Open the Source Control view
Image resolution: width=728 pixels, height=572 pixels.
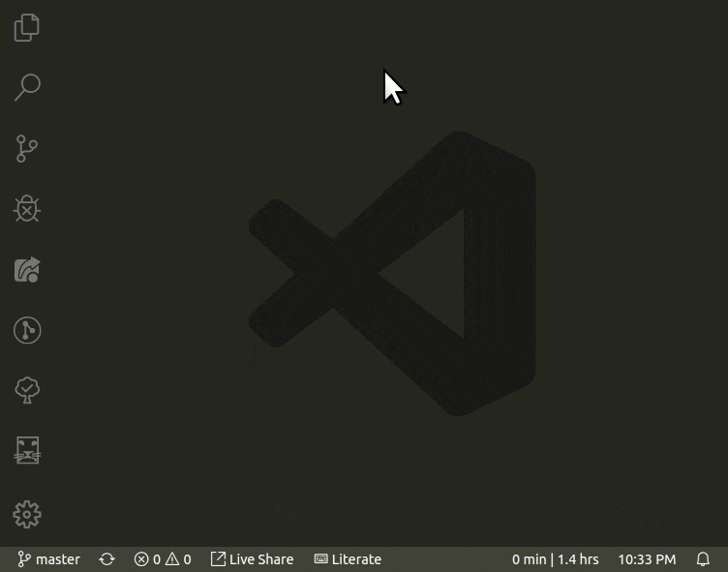(x=27, y=149)
